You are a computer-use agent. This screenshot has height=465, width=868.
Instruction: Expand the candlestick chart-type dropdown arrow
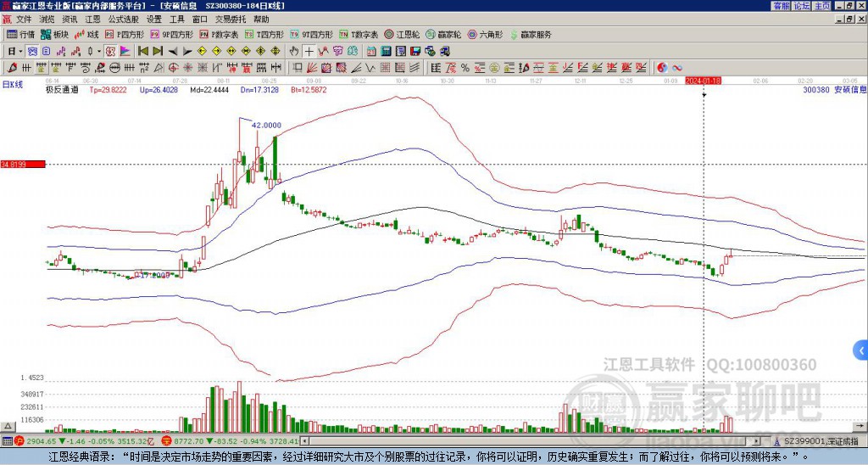click(x=99, y=52)
